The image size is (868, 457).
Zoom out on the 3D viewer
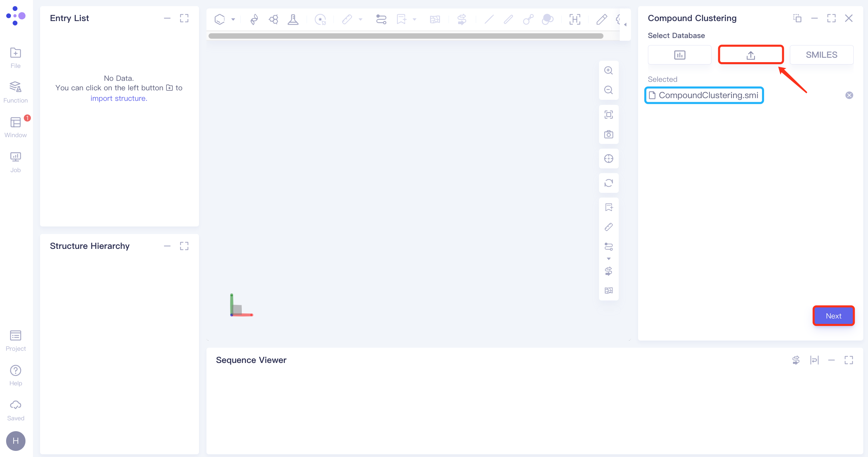pos(609,90)
